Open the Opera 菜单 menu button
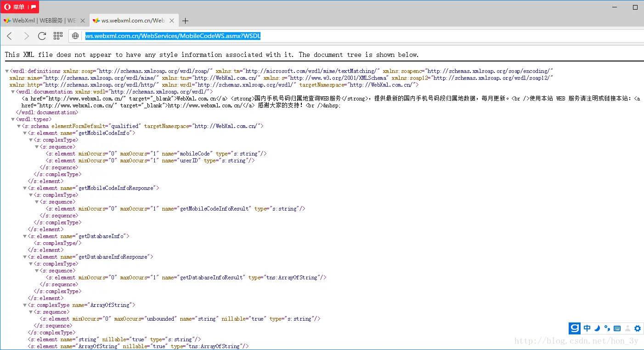This screenshot has height=350, width=644. tap(20, 7)
